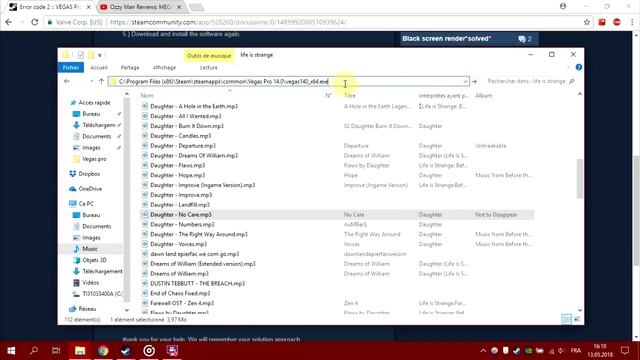640x360 pixels.
Task: Open the TI31033400A (C:) drive
Action: 102,293
